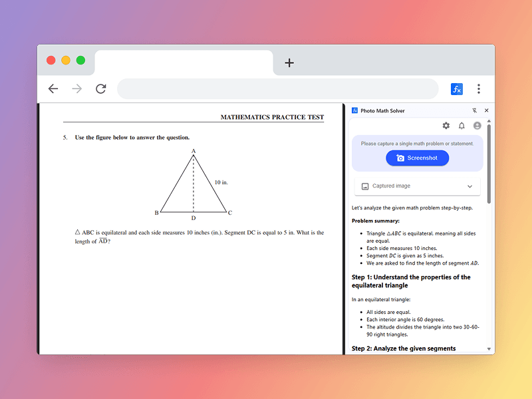Close the Photo Math Solver side panel
The height and width of the screenshot is (399, 532).
tap(486, 110)
